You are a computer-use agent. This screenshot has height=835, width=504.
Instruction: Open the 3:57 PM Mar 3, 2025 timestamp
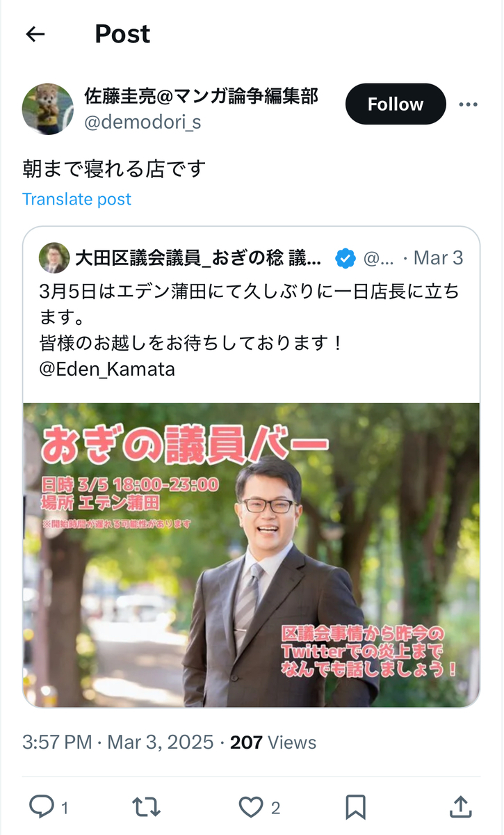pos(117,742)
